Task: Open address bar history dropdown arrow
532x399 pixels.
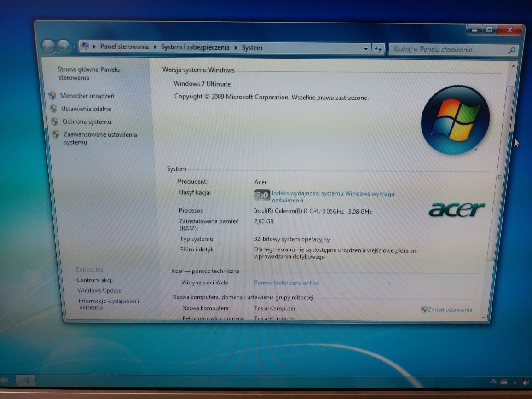Action: 366,49
